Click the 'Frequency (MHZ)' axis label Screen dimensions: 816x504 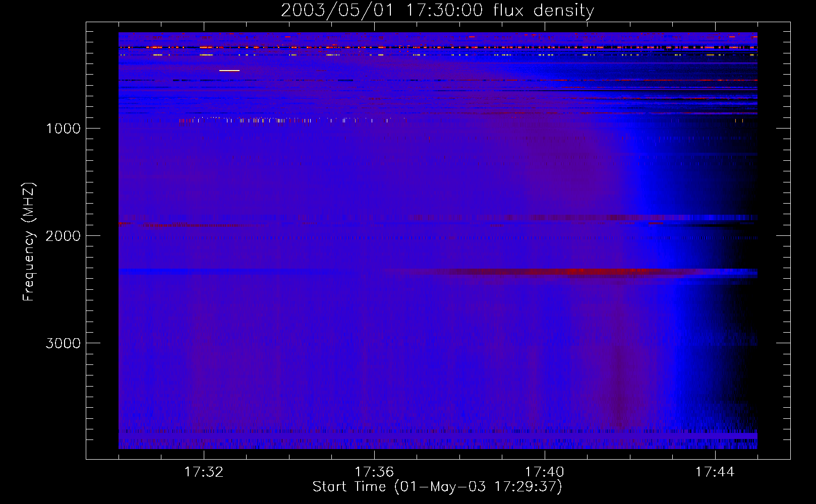point(29,242)
